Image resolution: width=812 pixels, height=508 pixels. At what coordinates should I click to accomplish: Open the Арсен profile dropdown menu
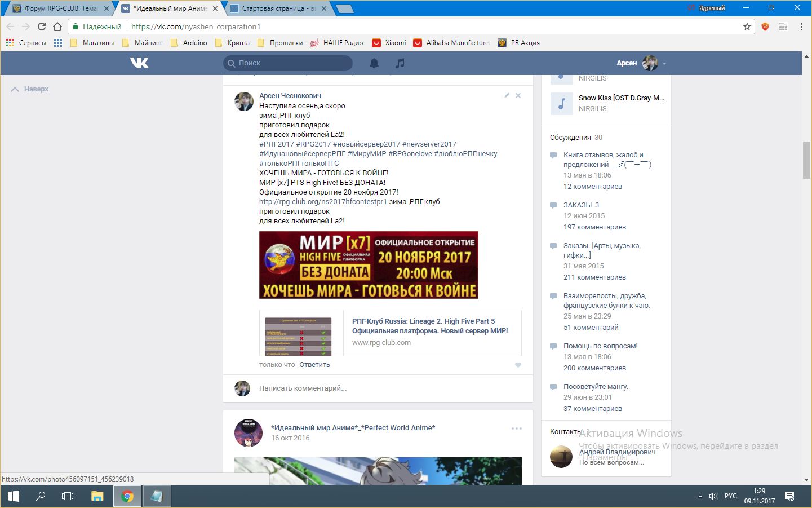tap(641, 63)
